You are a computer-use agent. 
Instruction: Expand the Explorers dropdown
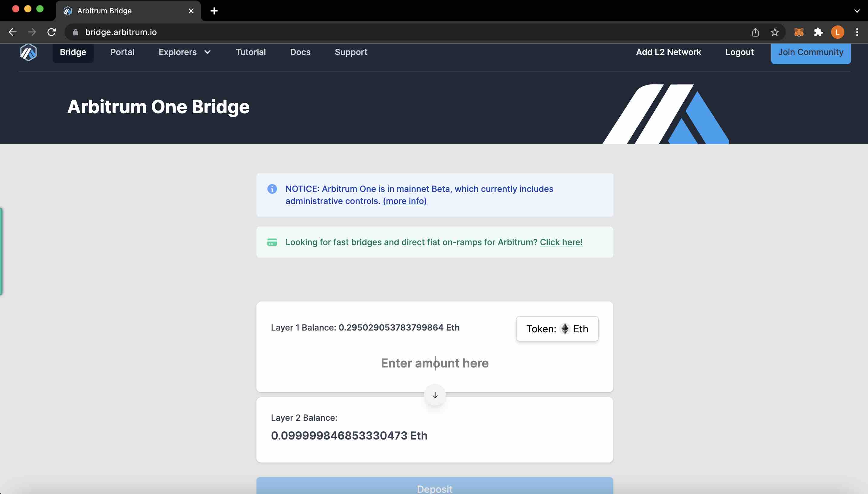(185, 52)
